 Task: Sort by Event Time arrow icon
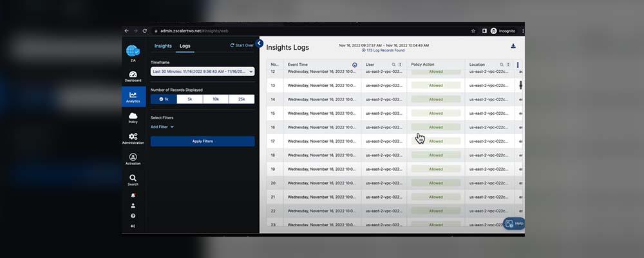click(354, 65)
